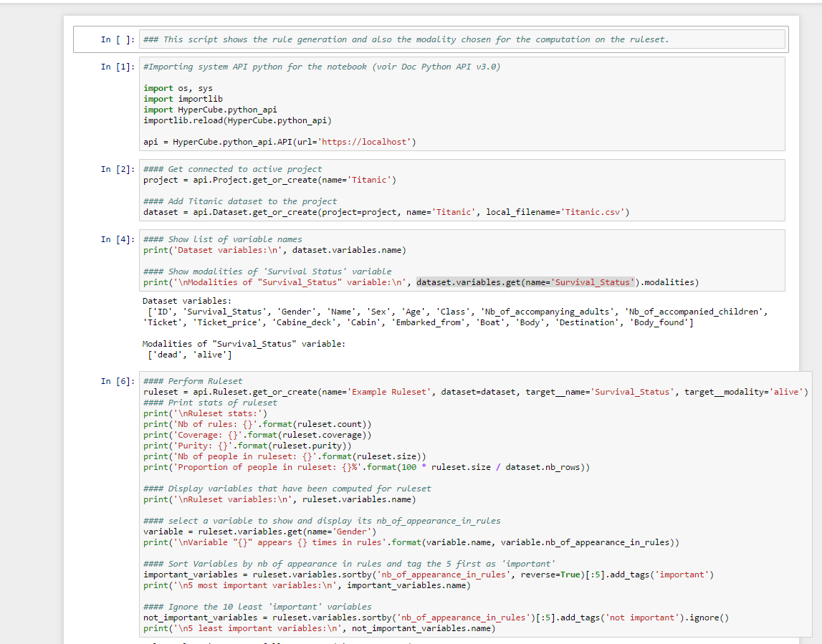Click the empty 'In [ ]:' cell prompt

pos(118,39)
